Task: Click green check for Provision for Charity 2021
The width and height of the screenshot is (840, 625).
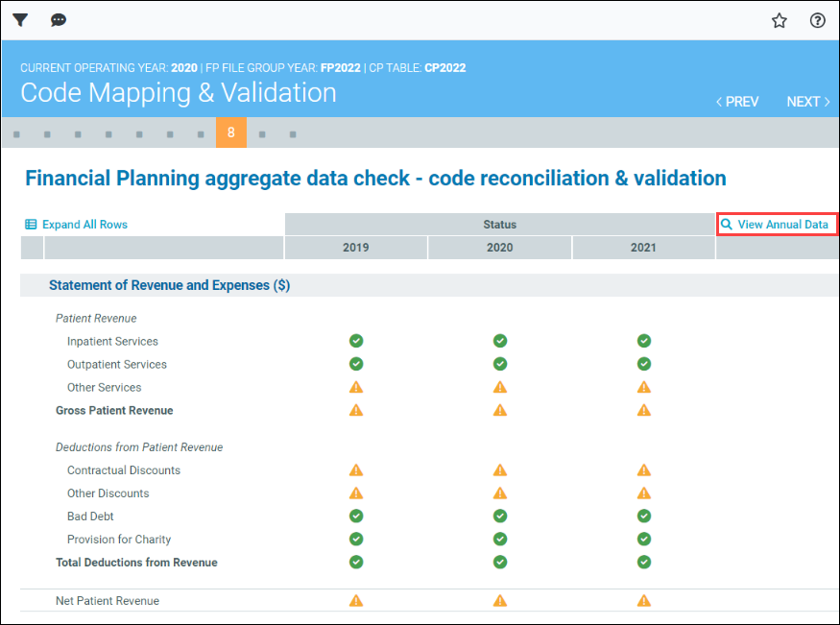Action: [644, 540]
